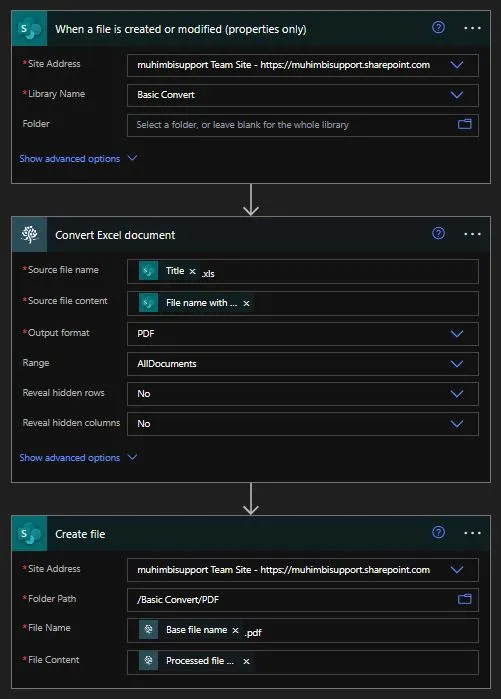Click the /Basic Convert/PDF folder path field
Image resolution: width=501 pixels, height=699 pixels.
coord(303,600)
